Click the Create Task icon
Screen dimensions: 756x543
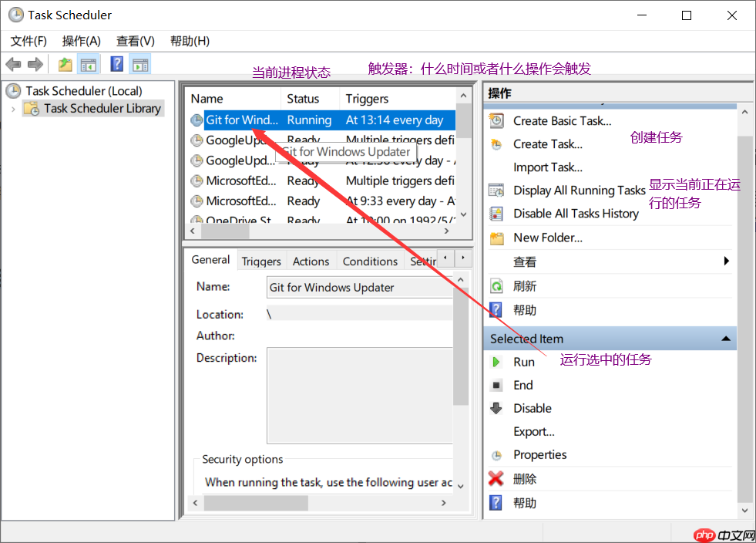pos(496,143)
